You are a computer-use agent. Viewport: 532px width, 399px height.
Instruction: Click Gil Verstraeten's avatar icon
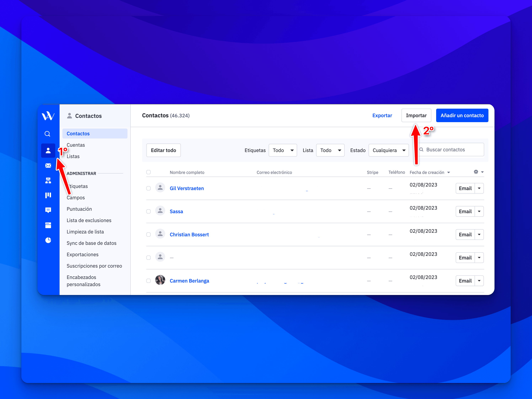pos(160,188)
